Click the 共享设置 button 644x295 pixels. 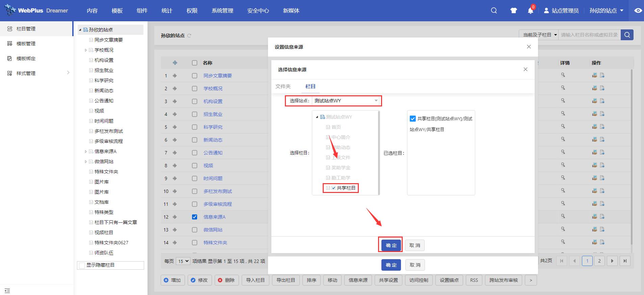pyautogui.click(x=388, y=280)
